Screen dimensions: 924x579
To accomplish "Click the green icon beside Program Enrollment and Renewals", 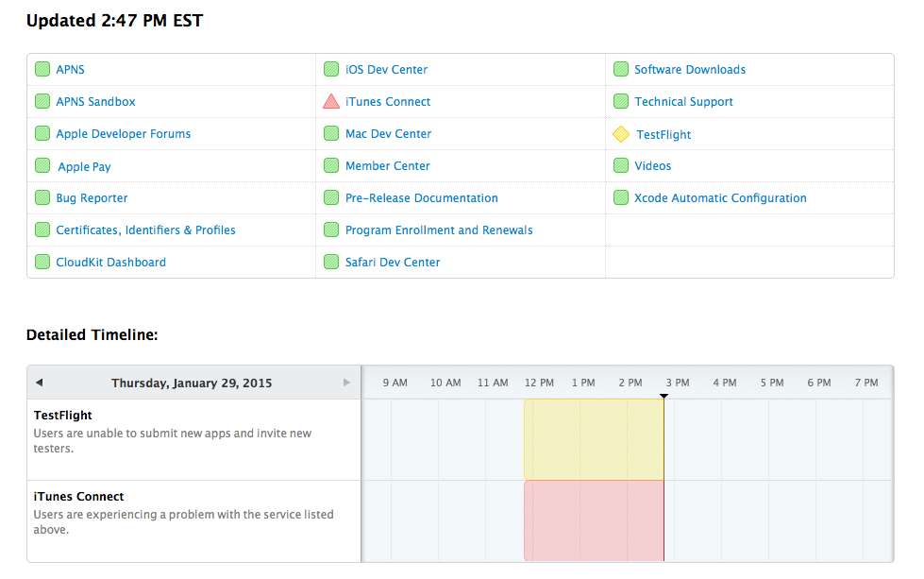I will 331,230.
